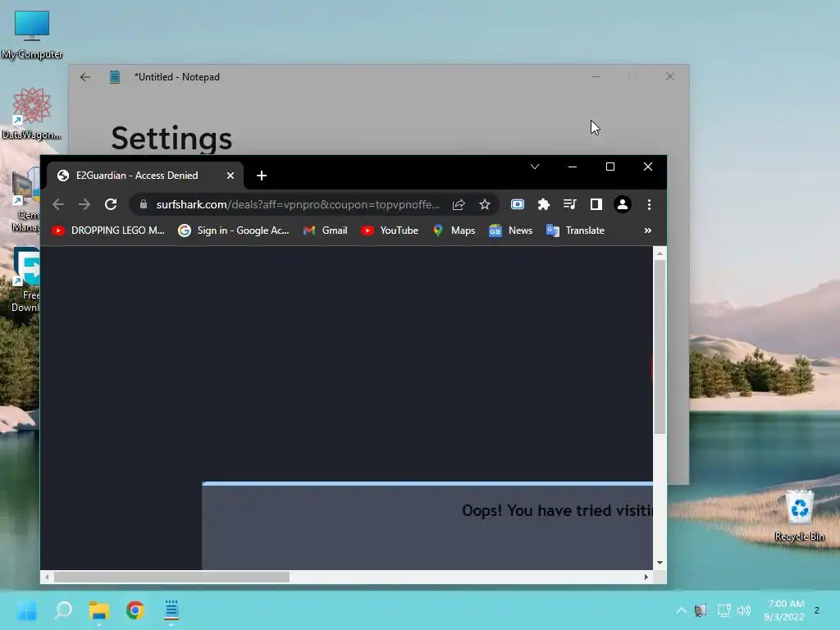Open Sign in - Google Ac... bookmark
The height and width of the screenshot is (630, 840).
pos(234,231)
